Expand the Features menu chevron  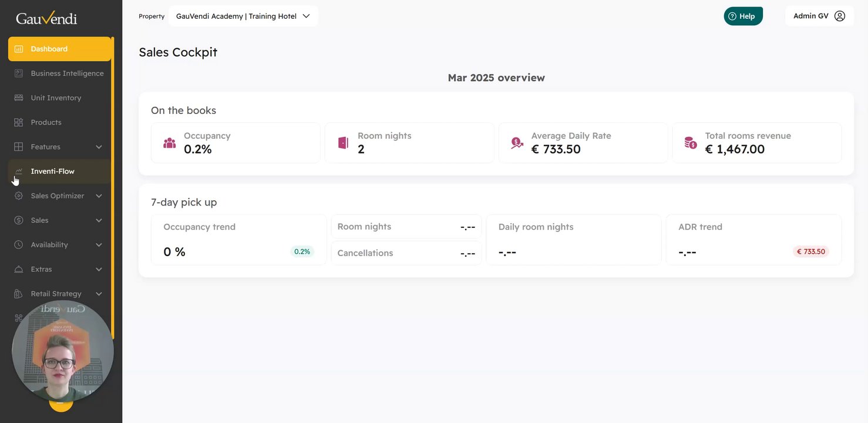99,147
